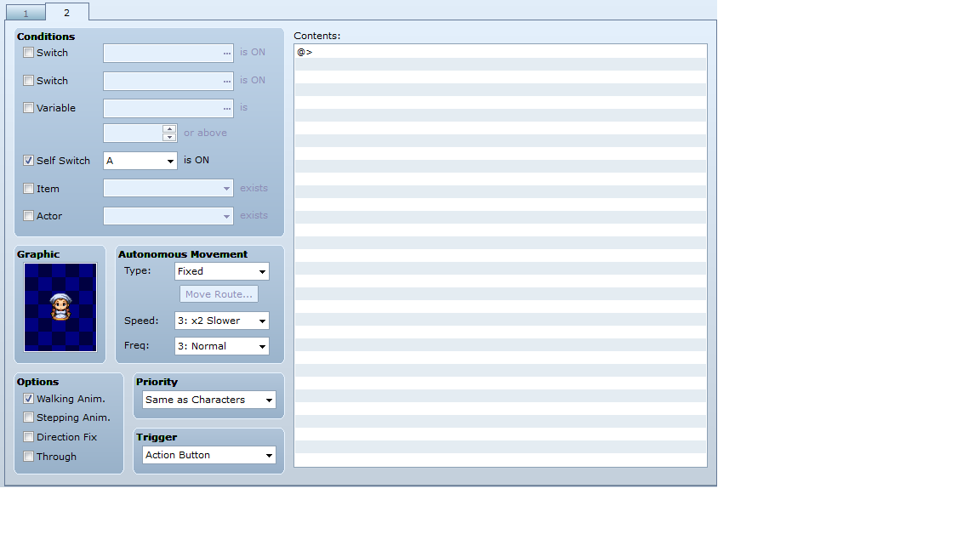Disable the Walking Anim. option

coord(28,399)
